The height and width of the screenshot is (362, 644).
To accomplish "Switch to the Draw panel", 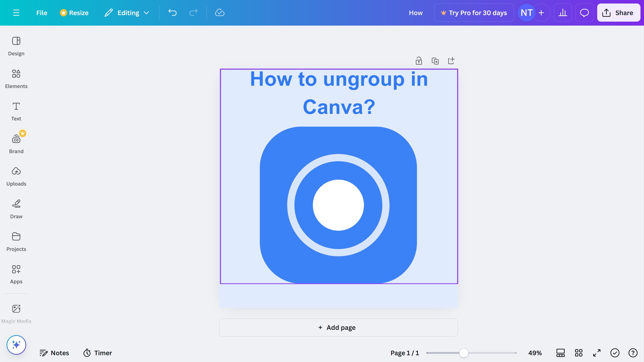I will tap(16, 209).
